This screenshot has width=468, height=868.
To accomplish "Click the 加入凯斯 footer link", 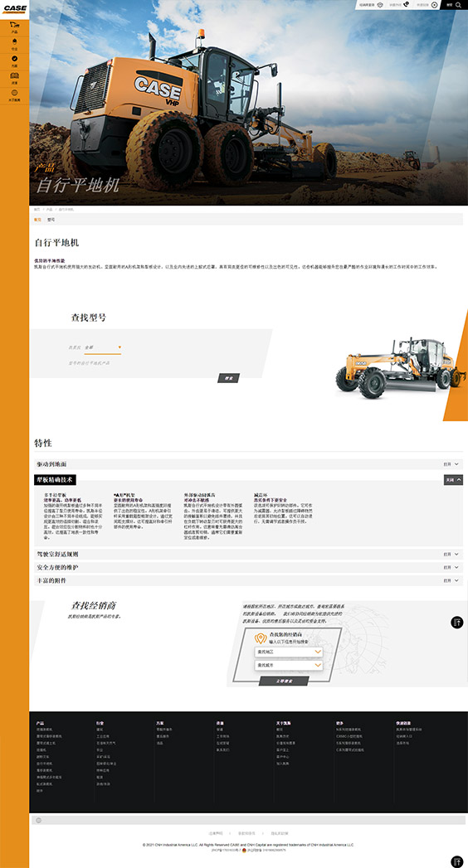I will [x=283, y=764].
